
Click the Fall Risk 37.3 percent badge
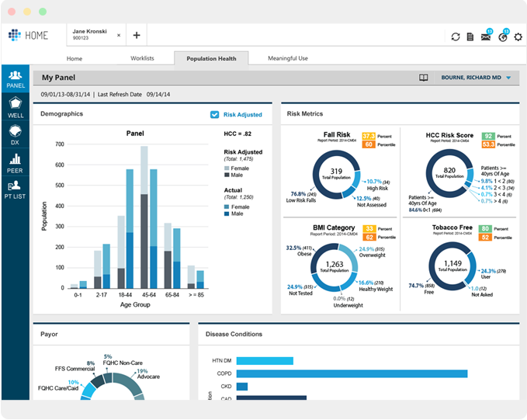point(369,136)
